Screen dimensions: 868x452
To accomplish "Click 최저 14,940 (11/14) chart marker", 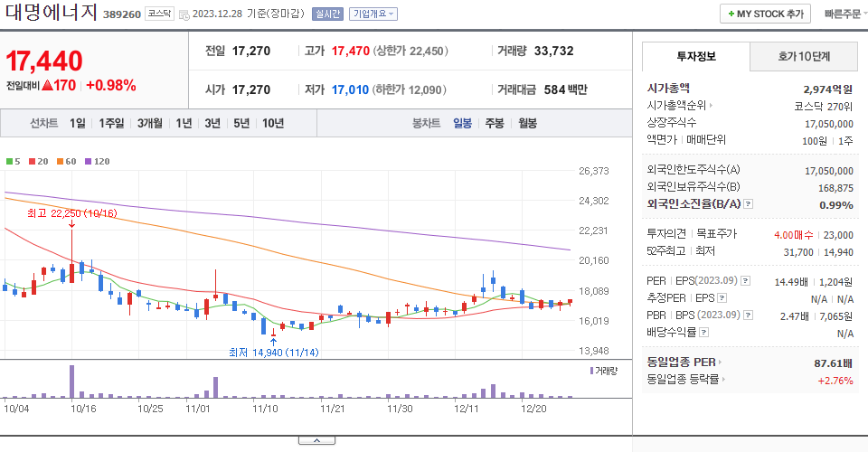I will (x=273, y=353).
